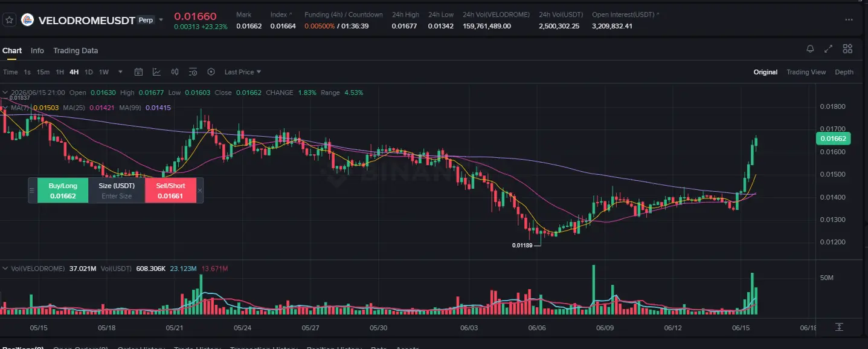Screen dimensions: 868x349
Task: Open the Trading Data tab
Action: click(76, 51)
